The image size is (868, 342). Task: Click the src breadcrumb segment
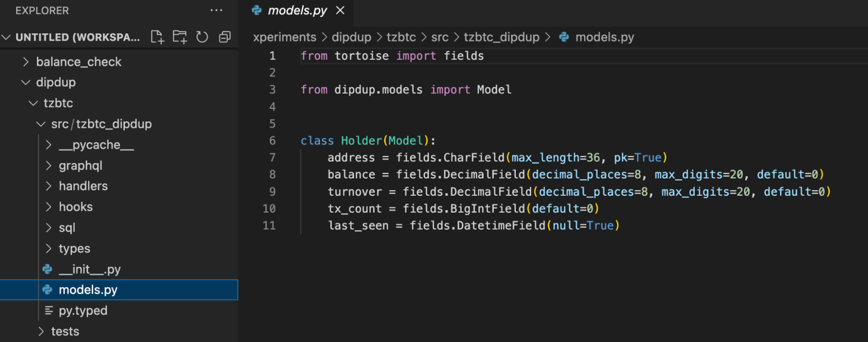(439, 37)
